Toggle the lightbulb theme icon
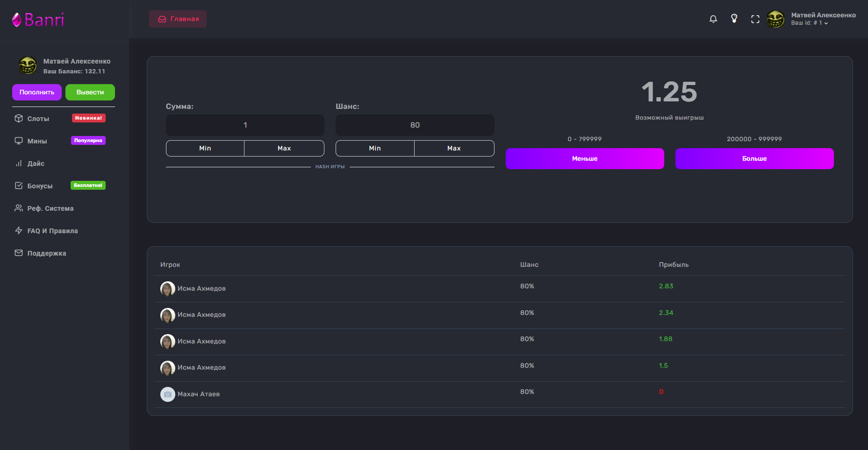 tap(734, 19)
